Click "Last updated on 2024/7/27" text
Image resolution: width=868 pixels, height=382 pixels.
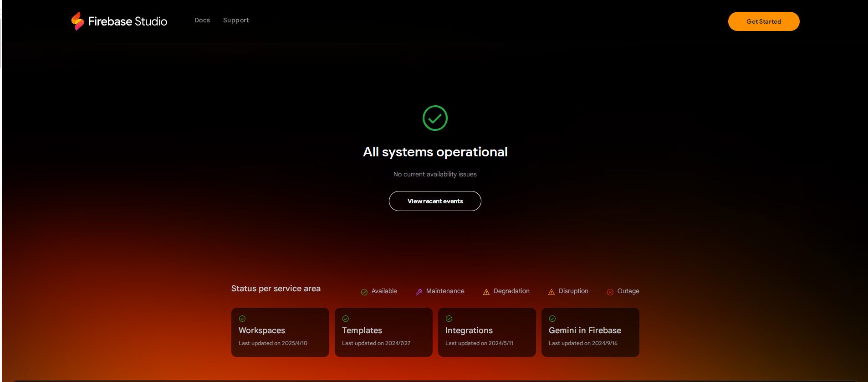tap(376, 343)
